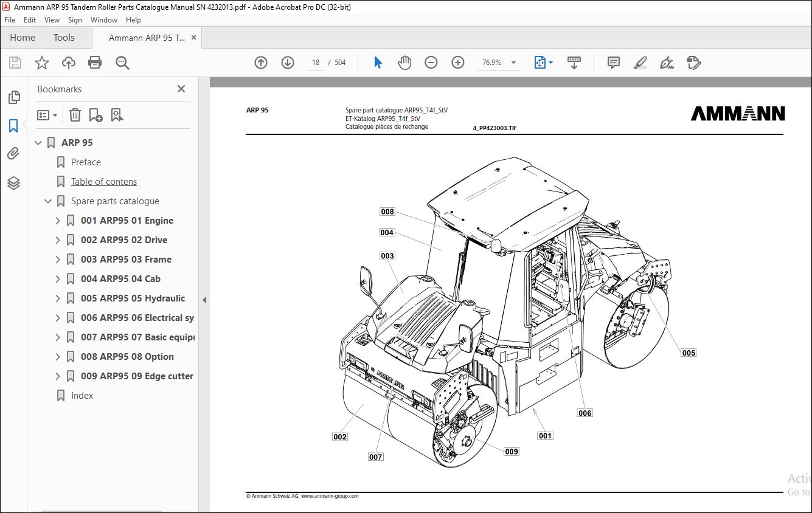Add a new bookmark
This screenshot has height=513, width=812.
[95, 115]
